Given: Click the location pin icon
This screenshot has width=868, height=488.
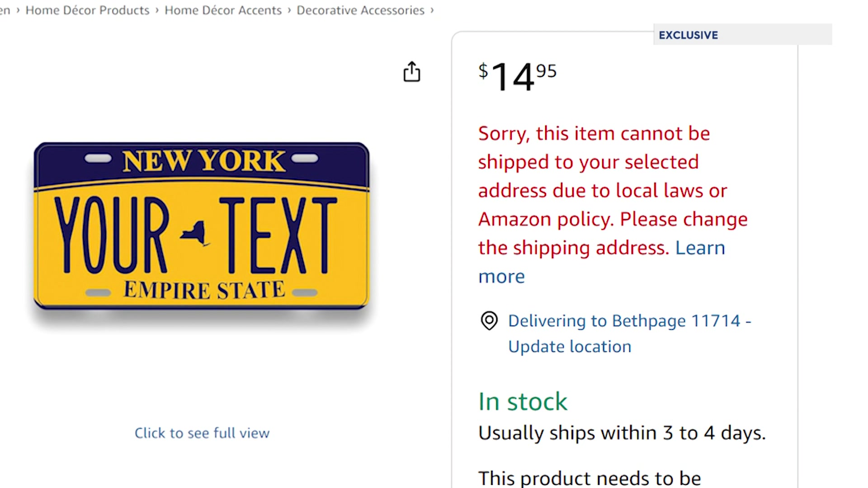Looking at the screenshot, I should pyautogui.click(x=489, y=321).
